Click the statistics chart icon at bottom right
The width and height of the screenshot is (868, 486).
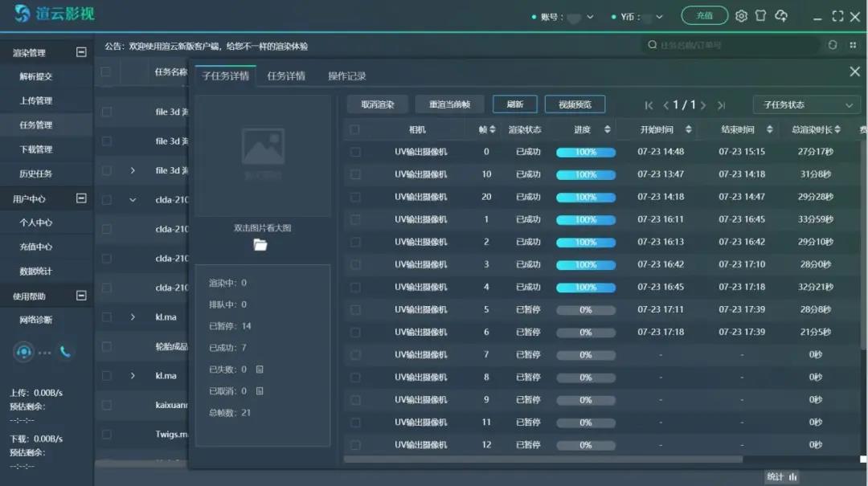[794, 476]
